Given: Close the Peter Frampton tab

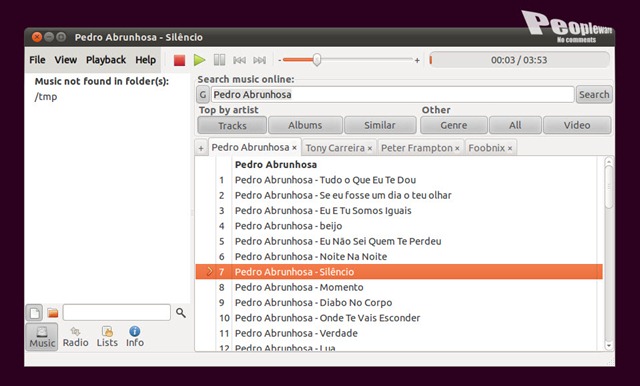Looking at the screenshot, I should click(457, 149).
